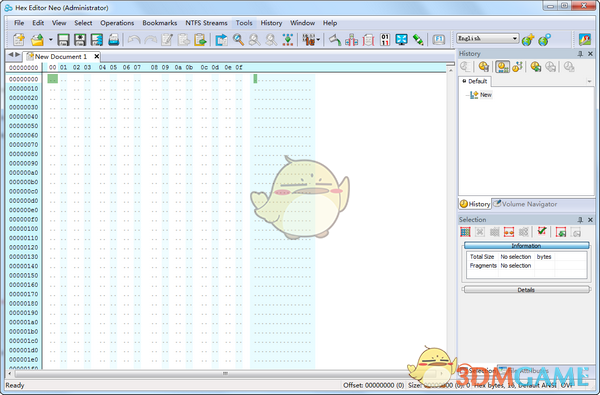This screenshot has width=600, height=395.
Task: Click the rightmost toolbar picture icon
Action: (x=585, y=39)
